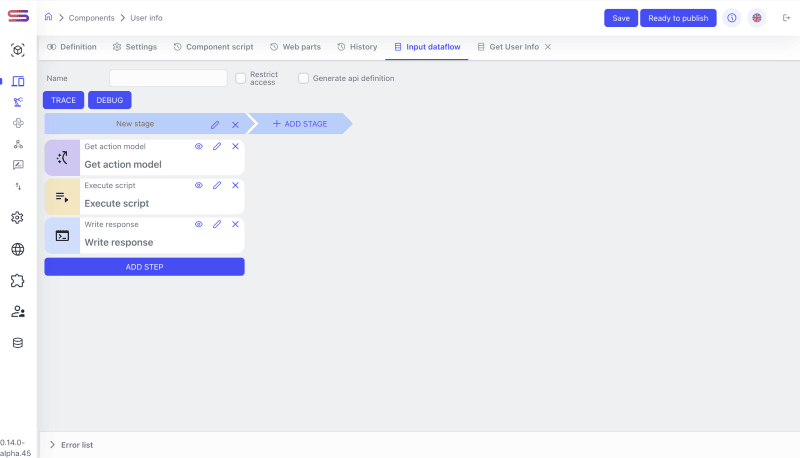This screenshot has height=458, width=800.
Task: Click the database icon in sidebar
Action: pos(17,342)
